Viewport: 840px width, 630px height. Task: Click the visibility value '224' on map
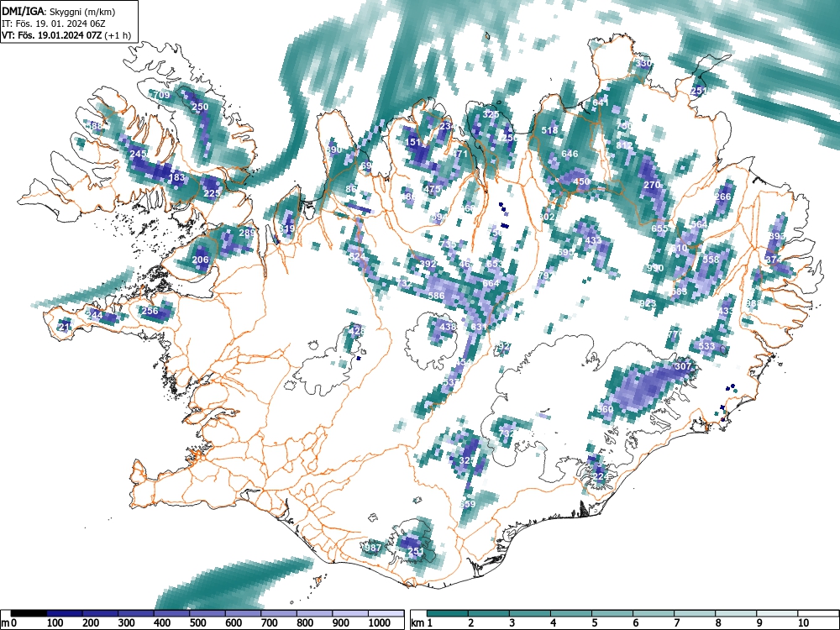tap(601, 476)
